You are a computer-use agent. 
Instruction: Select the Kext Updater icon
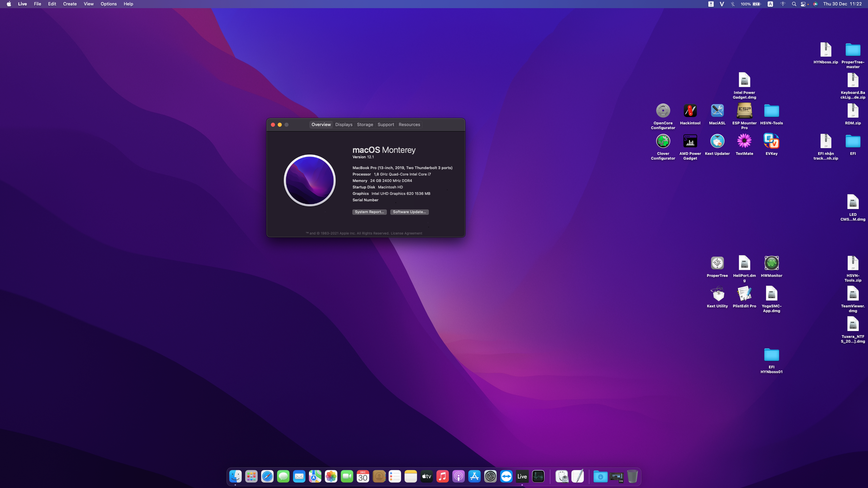coord(717,141)
